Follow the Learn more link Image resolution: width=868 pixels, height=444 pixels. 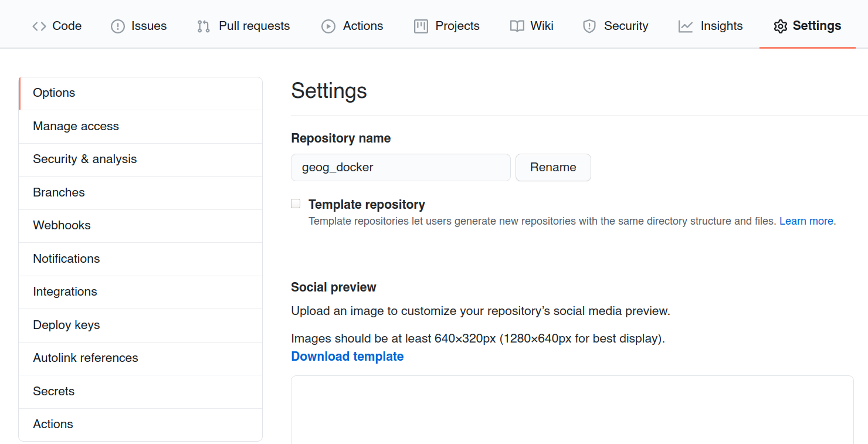click(x=806, y=221)
